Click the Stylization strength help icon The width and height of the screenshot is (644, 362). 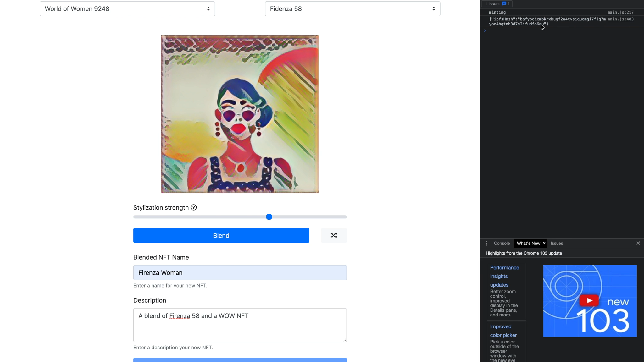pyautogui.click(x=194, y=207)
